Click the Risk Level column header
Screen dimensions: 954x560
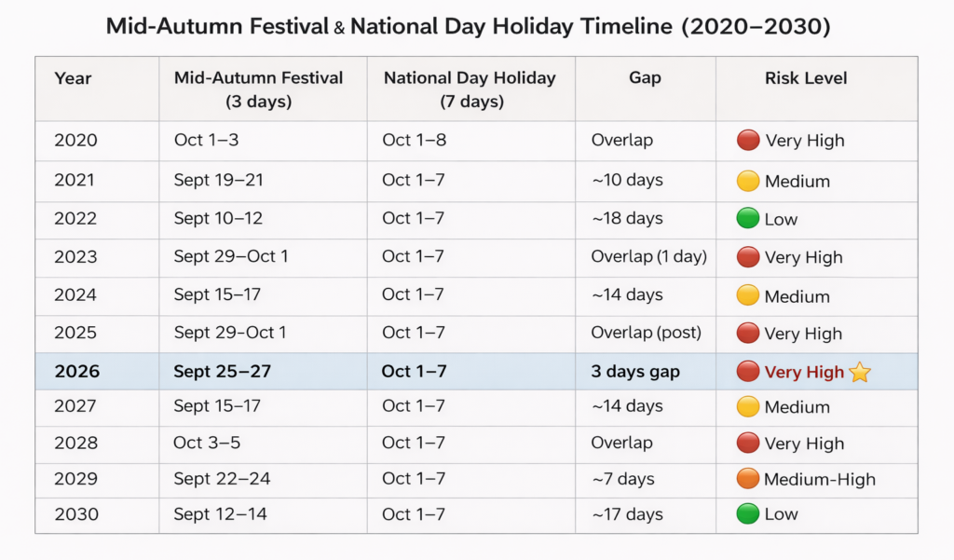[806, 78]
